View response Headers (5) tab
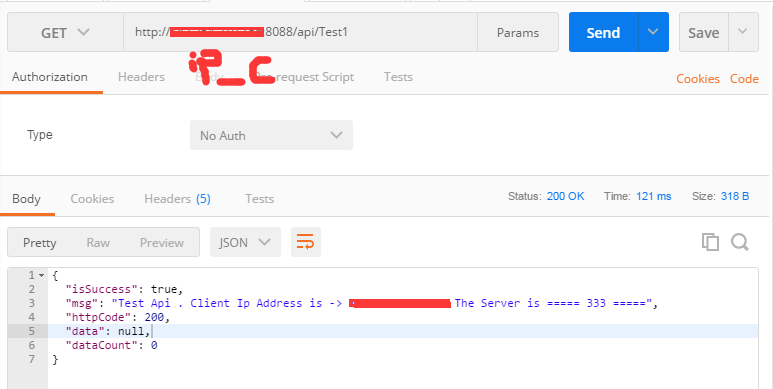 (x=177, y=199)
